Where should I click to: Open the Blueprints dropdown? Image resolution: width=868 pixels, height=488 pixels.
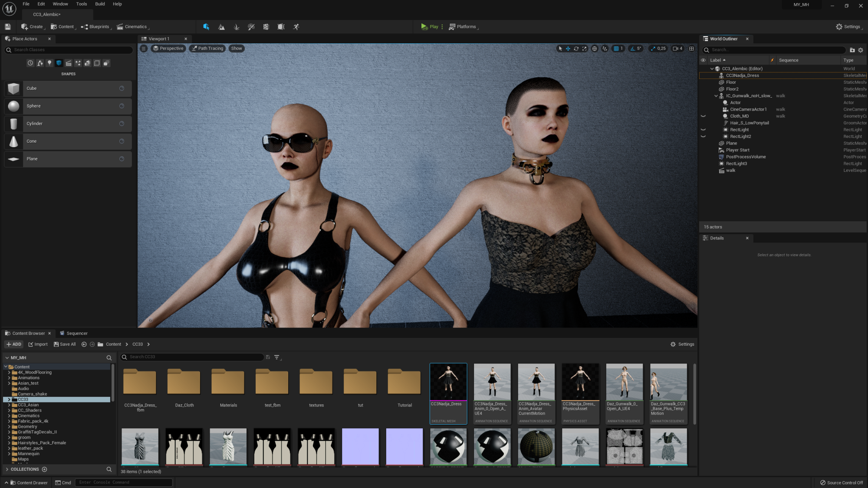point(96,27)
